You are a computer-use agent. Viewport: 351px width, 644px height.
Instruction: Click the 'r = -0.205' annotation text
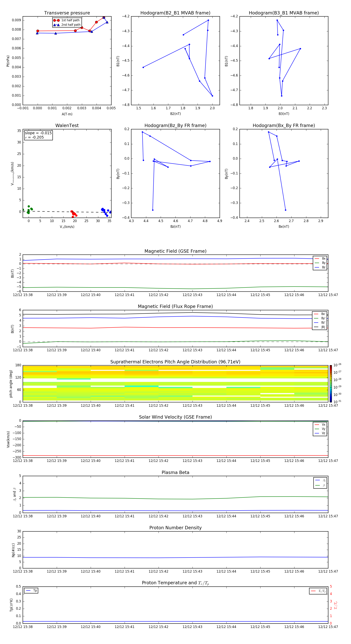pos(35,137)
